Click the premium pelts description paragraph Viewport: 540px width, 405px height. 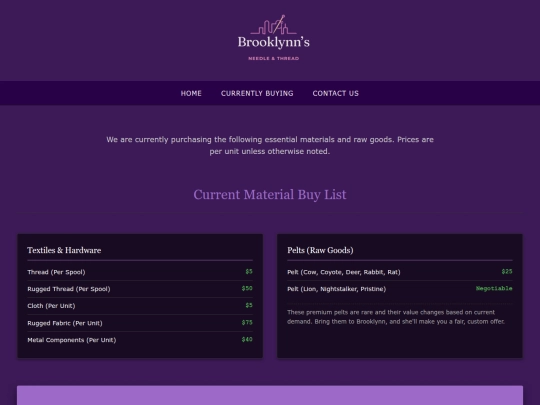[396, 317]
